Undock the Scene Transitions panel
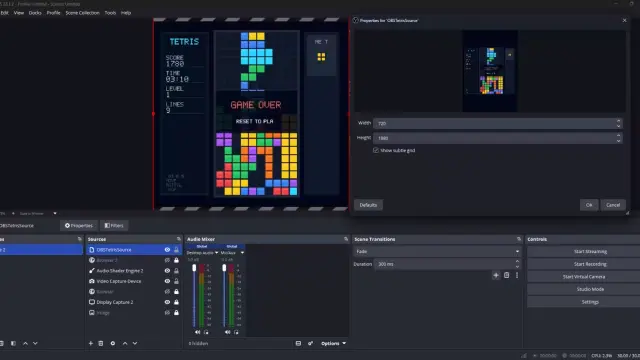 point(519,239)
